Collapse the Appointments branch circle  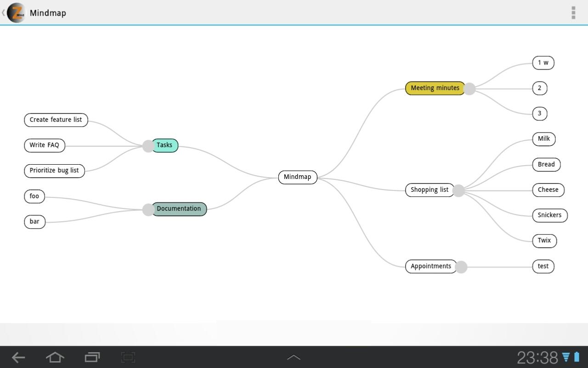tap(461, 267)
